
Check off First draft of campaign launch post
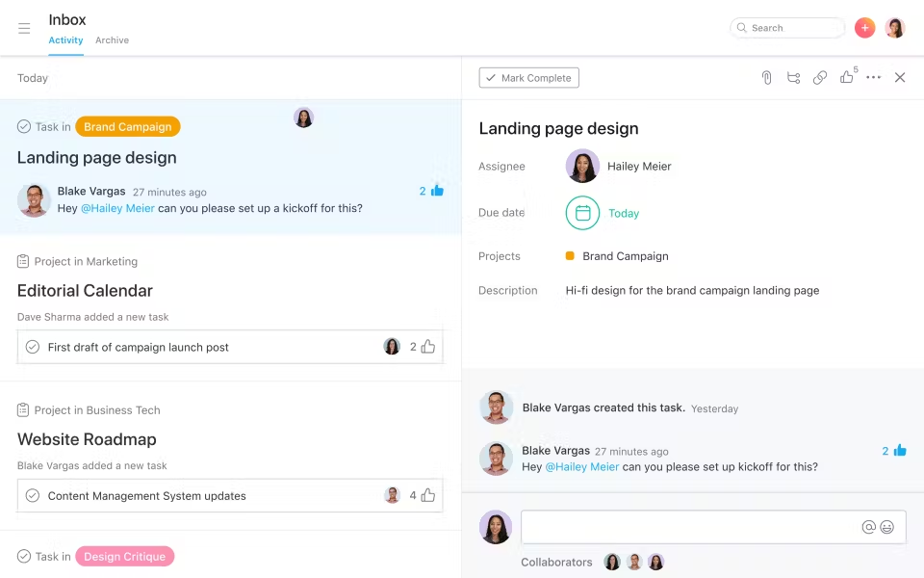(x=33, y=347)
